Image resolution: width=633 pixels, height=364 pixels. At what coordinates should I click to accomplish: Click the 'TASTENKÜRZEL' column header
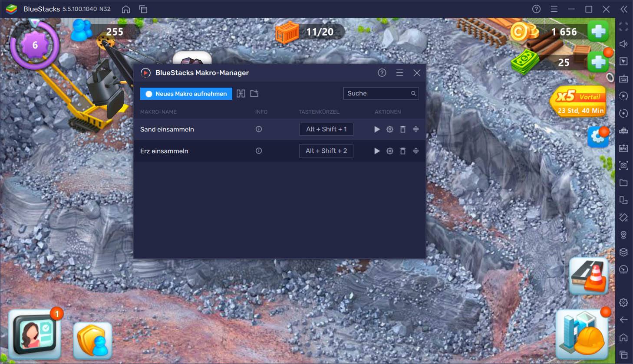coord(319,112)
